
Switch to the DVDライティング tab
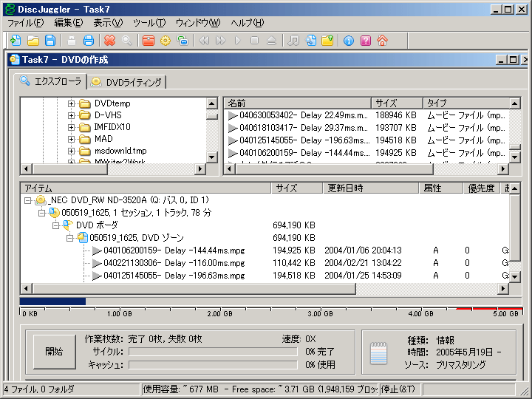point(127,82)
